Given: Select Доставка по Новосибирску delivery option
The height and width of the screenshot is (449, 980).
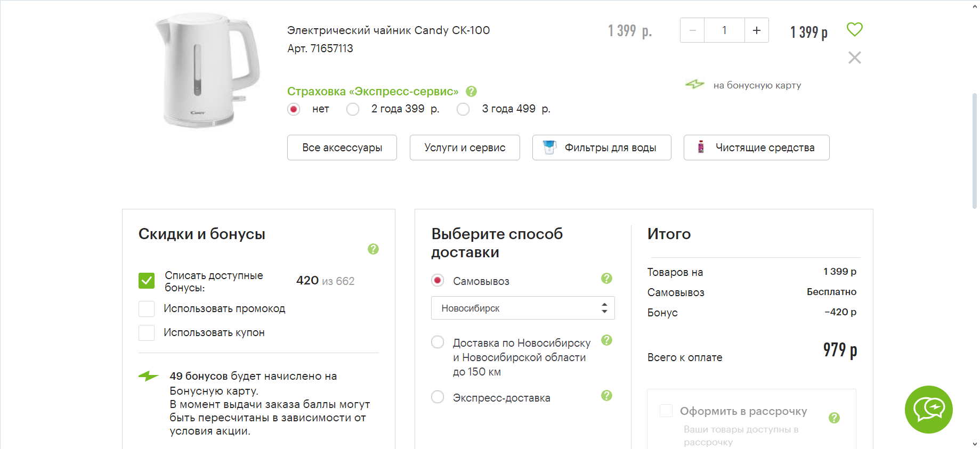Looking at the screenshot, I should [x=438, y=342].
